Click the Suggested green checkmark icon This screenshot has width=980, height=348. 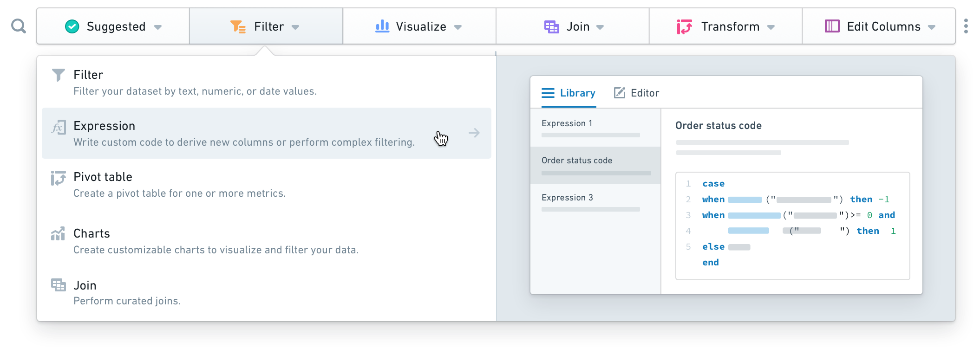point(72,26)
